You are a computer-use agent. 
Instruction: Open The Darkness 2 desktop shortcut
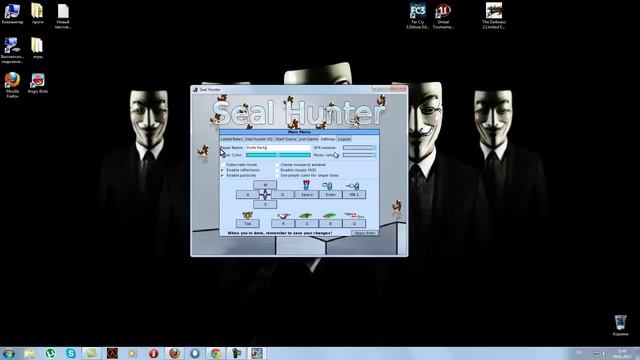493,16
